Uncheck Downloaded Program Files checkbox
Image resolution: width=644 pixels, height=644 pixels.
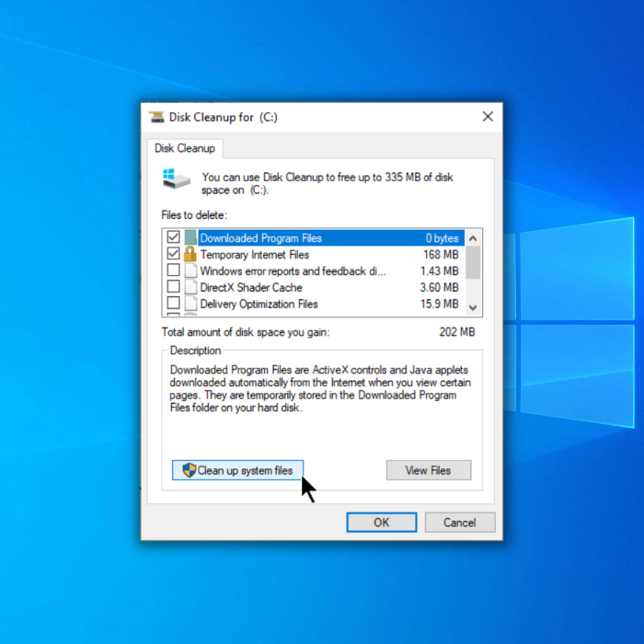click(173, 237)
